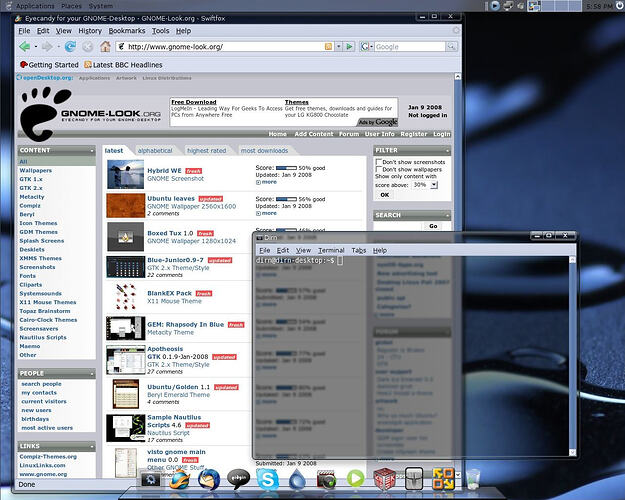Open the History menu in Swiftfox
Screen dimensions: 625x500
pos(90,31)
